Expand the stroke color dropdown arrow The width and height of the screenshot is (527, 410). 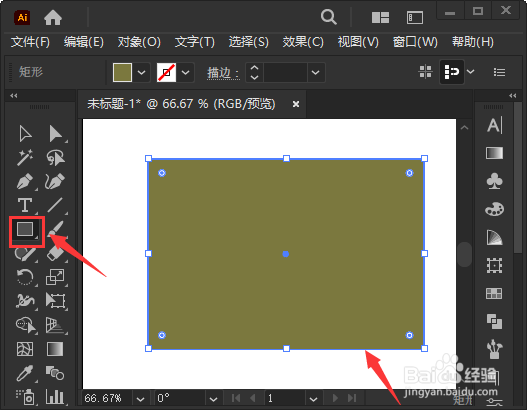(186, 72)
